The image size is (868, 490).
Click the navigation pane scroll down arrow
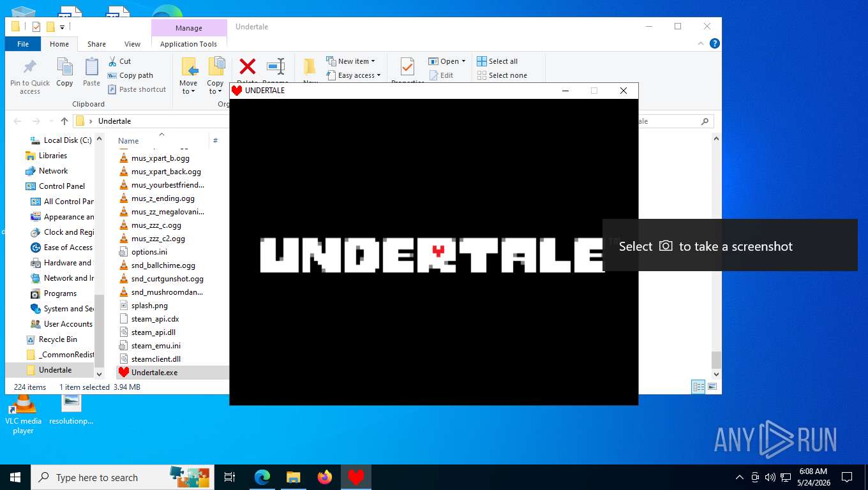pyautogui.click(x=99, y=374)
